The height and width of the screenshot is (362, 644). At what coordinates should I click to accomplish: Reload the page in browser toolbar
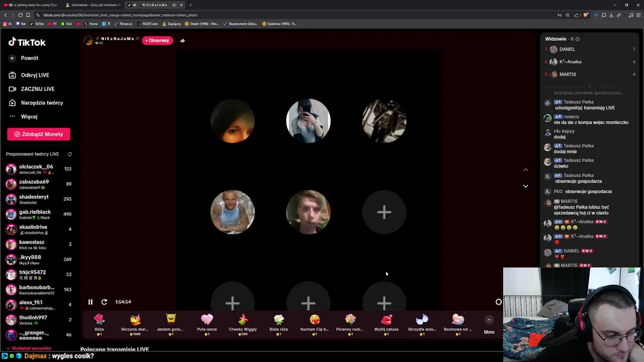20,15
